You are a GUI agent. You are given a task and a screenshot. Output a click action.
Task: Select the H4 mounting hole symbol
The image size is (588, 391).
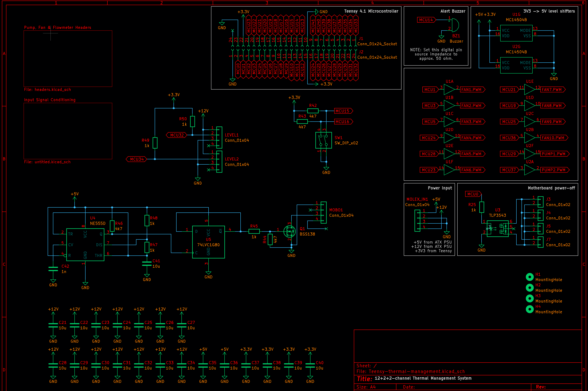[x=529, y=309]
